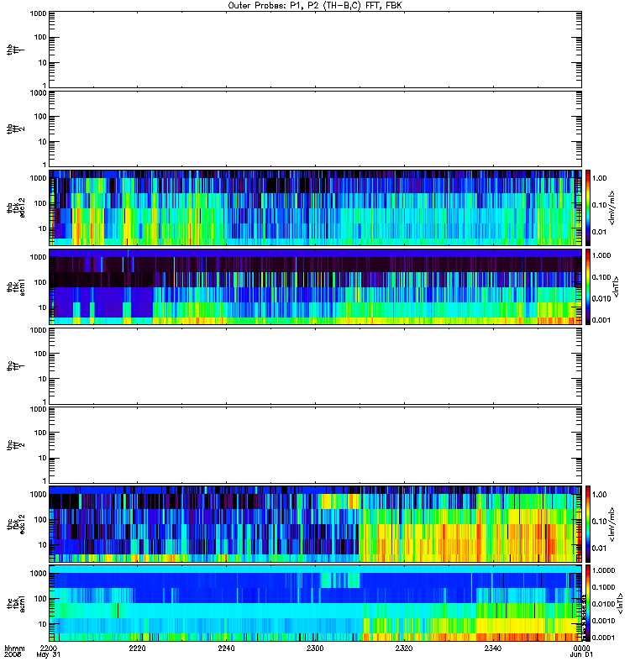630x672 pixels.
Task: Click the "thc fff 2" y-axis title
Action: click(16, 445)
